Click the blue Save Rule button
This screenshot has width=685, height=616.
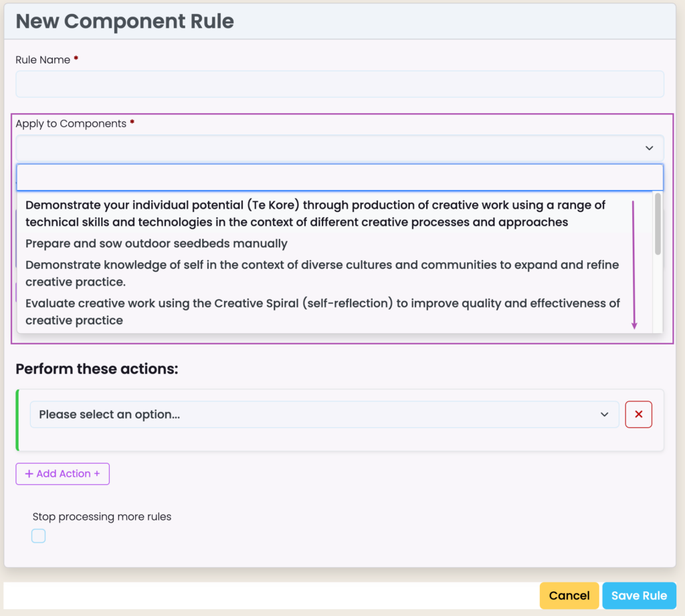639,595
